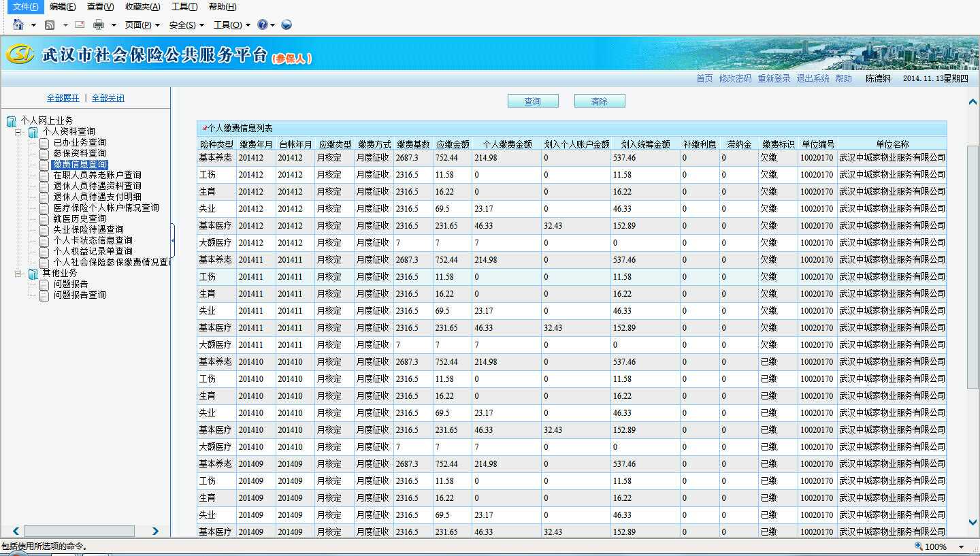Viewport: 980px width, 556px height.
Task: Open the zoom level 100% dropdown arrow
Action: click(x=962, y=547)
